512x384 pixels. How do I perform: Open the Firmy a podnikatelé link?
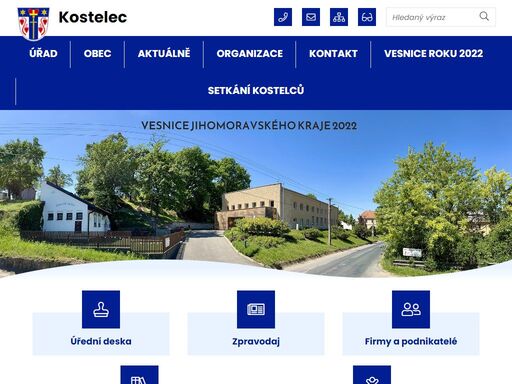pos(411,341)
